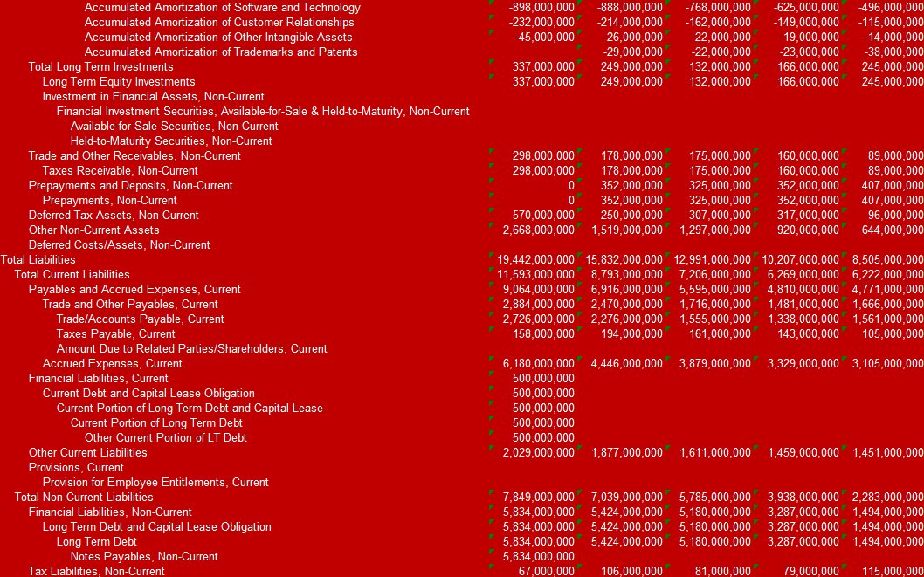Click the 'Provisions, Current' label
Image resolution: width=924 pixels, height=577 pixels.
[x=76, y=468]
